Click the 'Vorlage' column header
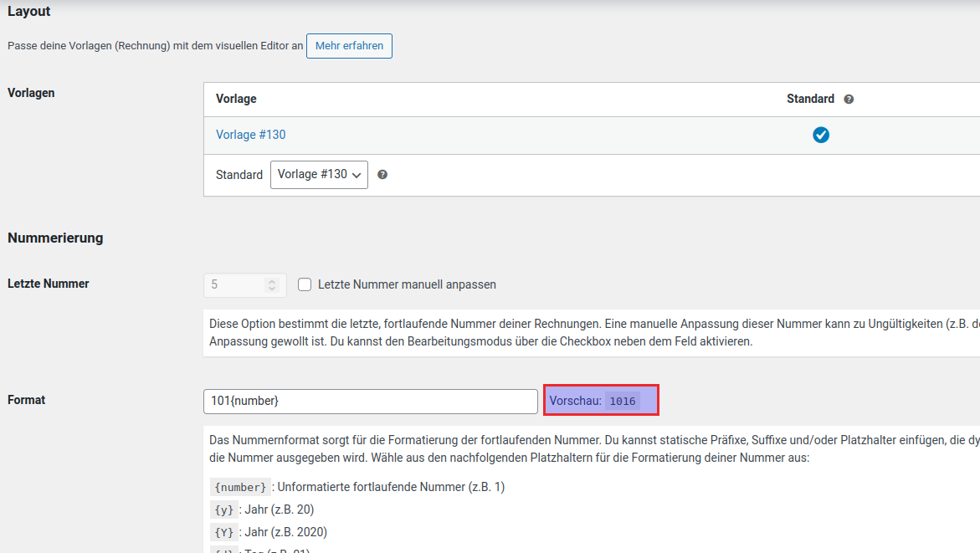 coord(236,99)
